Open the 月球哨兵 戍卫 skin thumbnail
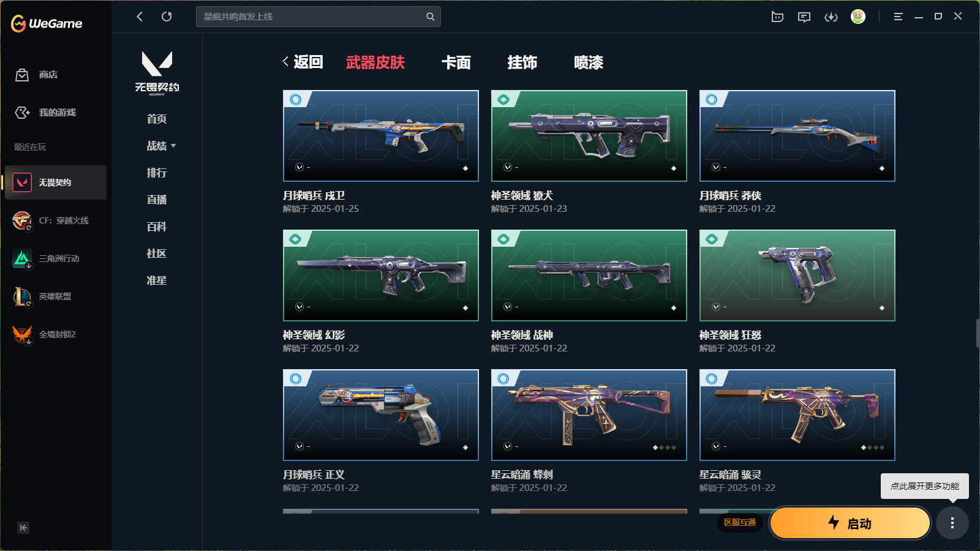Screen dimensions: 980x551 [381, 136]
